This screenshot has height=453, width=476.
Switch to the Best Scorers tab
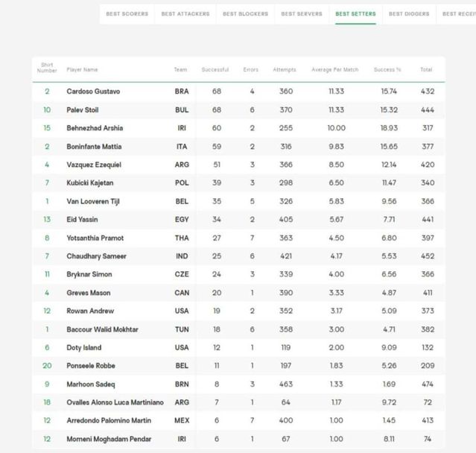[127, 13]
